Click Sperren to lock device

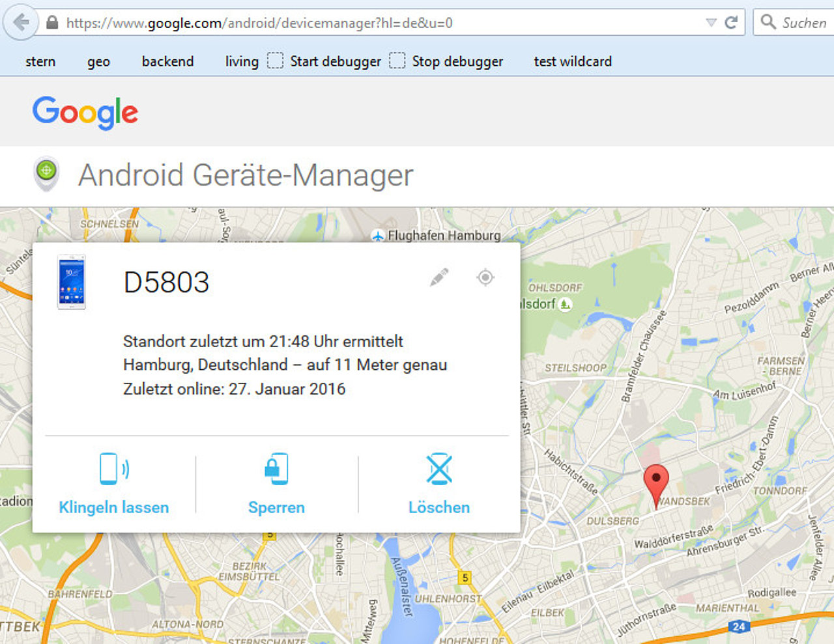click(x=276, y=507)
